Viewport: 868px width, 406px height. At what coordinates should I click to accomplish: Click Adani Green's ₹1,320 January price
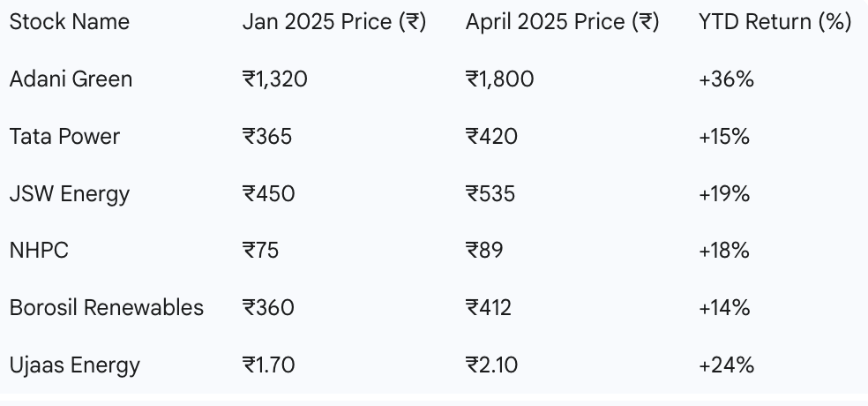(x=275, y=79)
